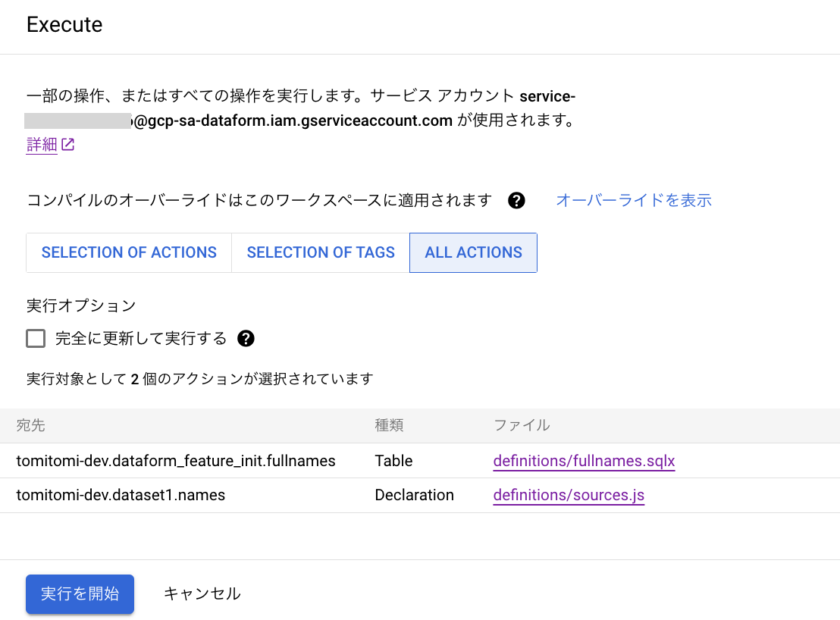Enable the 完全に更新して実行する checkbox
840x620 pixels.
click(x=36, y=338)
